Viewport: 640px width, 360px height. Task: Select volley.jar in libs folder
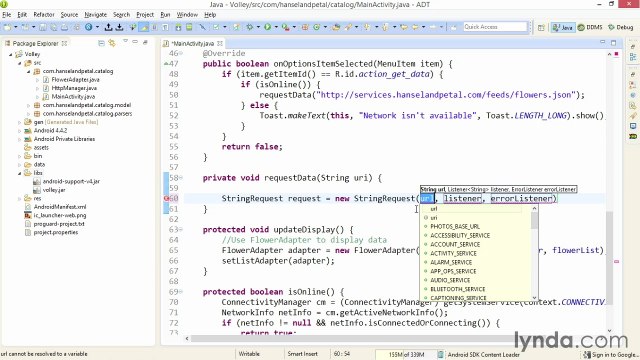54,190
